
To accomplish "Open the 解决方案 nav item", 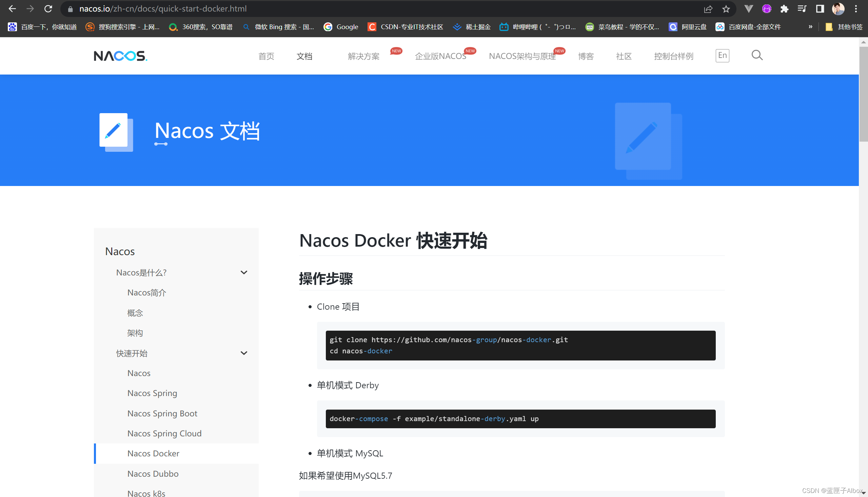I will 363,56.
